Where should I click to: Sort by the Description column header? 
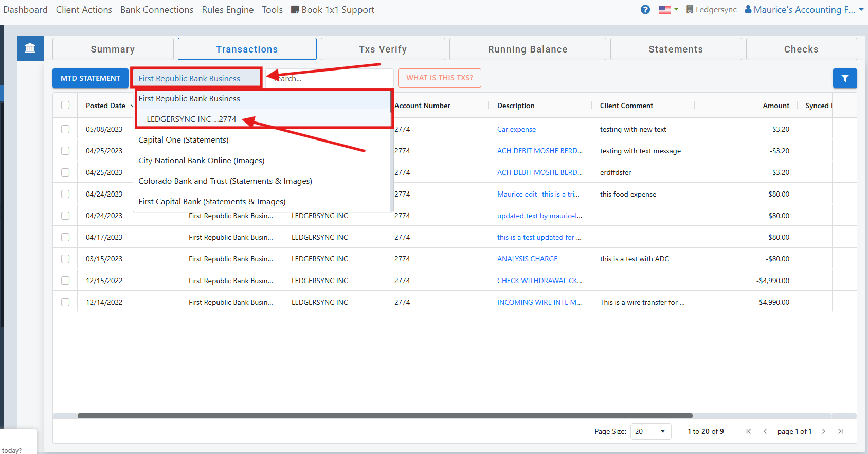[x=516, y=106]
